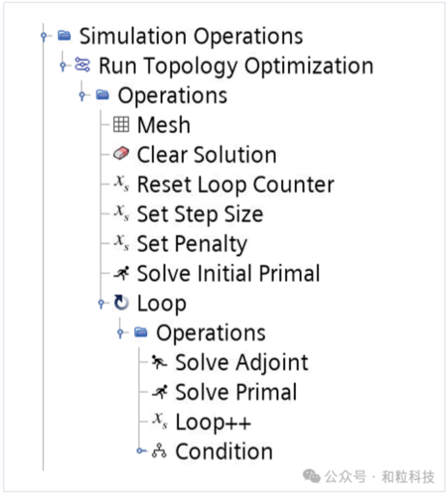The height and width of the screenshot is (493, 448).
Task: Collapse the Simulation Operations node
Action: pos(44,36)
